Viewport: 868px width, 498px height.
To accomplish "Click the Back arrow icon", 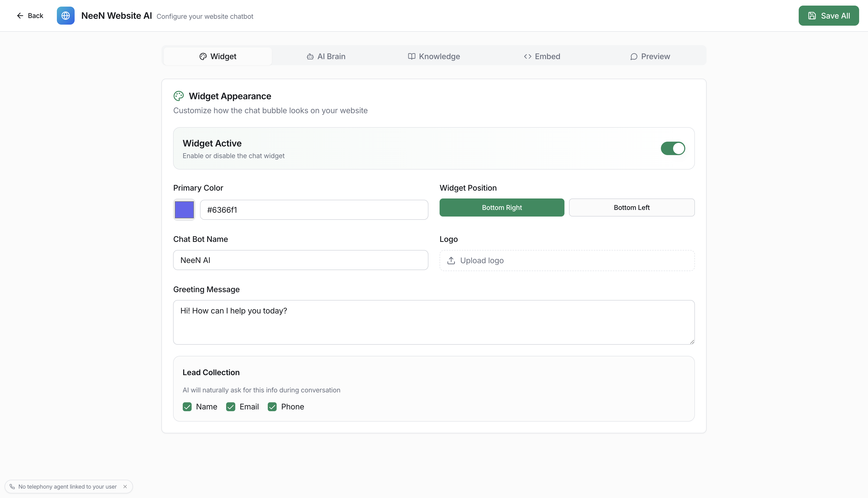I will (x=20, y=16).
